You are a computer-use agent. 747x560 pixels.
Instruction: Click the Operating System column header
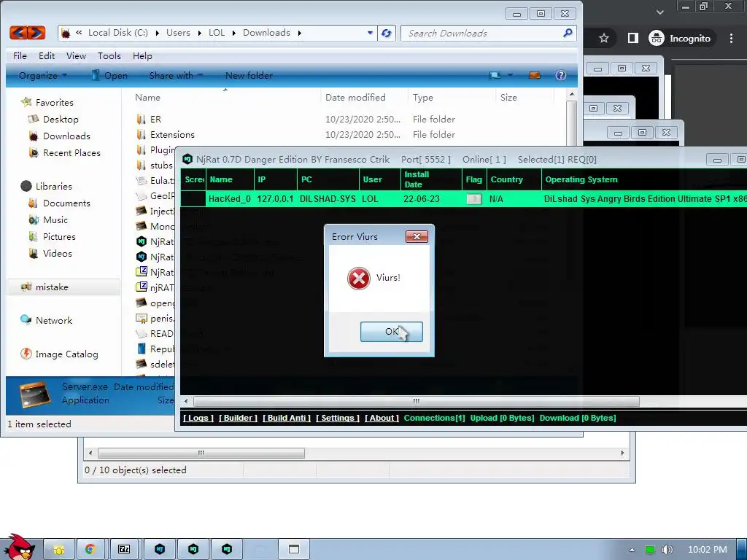click(643, 179)
